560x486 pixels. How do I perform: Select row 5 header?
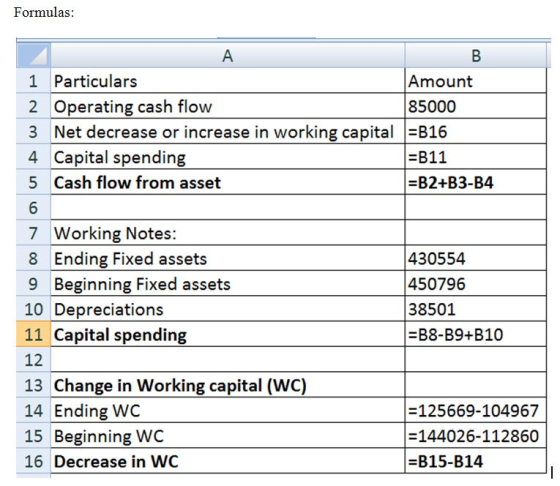33,182
